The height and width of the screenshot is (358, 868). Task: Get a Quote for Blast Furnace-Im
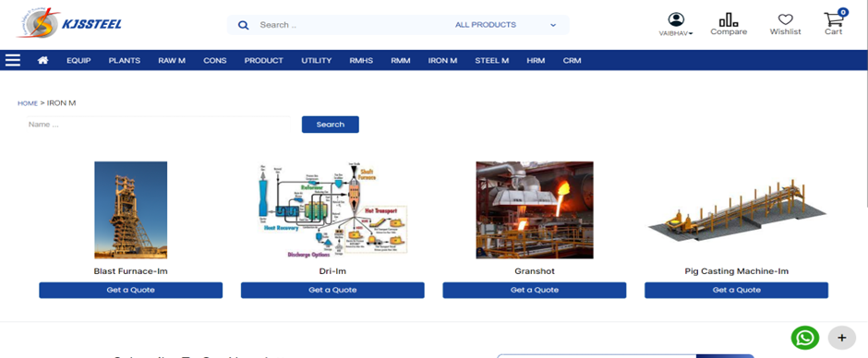tap(130, 290)
